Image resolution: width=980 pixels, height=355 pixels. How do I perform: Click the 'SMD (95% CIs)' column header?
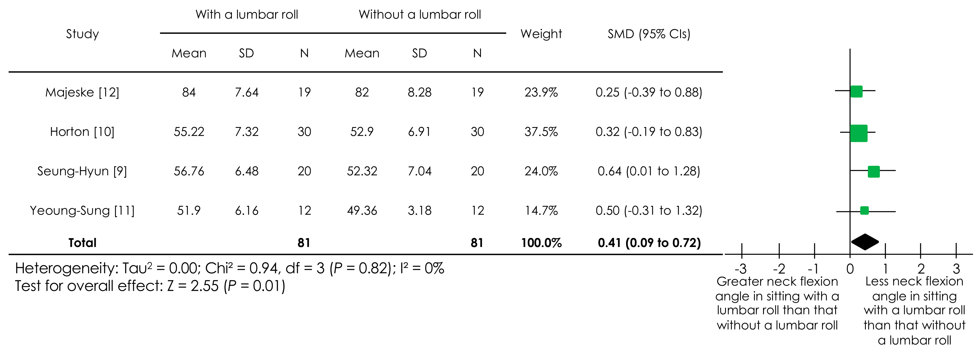(x=649, y=34)
